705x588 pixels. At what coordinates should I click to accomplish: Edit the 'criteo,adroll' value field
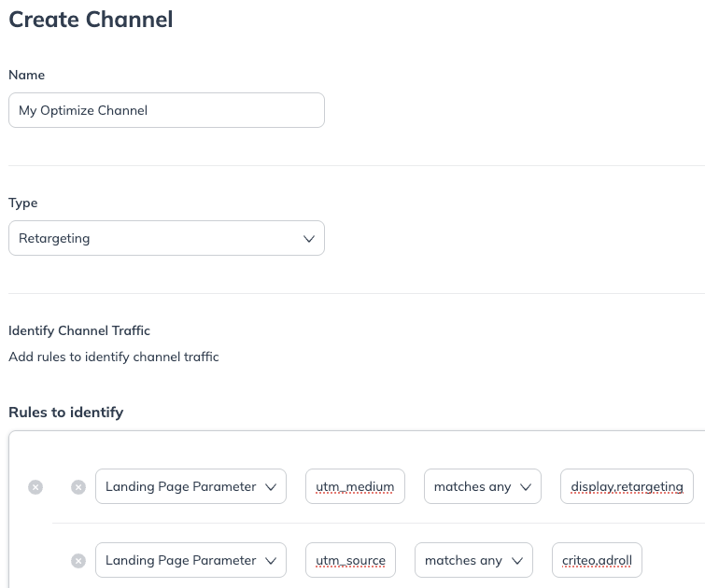597,561
